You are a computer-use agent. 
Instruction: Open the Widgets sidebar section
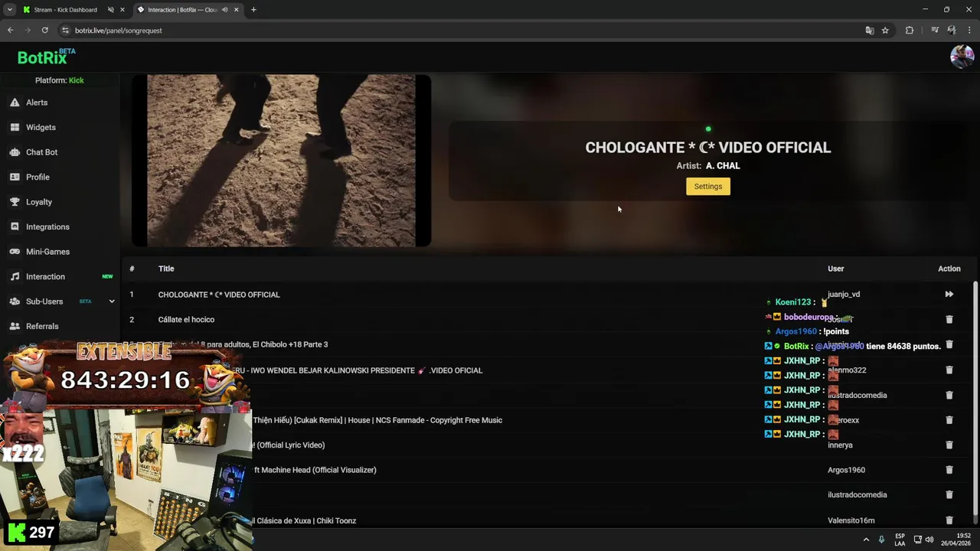(x=41, y=127)
